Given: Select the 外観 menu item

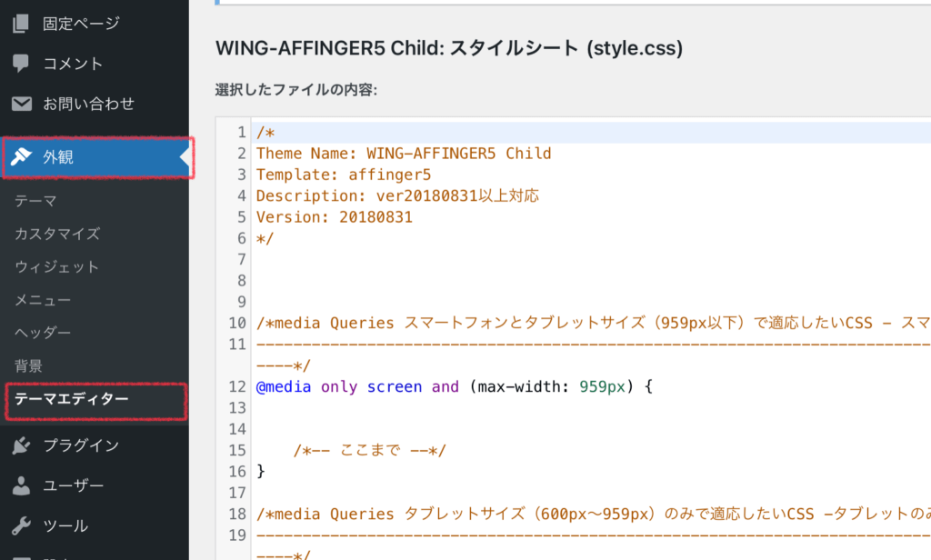Looking at the screenshot, I should pyautogui.click(x=95, y=157).
